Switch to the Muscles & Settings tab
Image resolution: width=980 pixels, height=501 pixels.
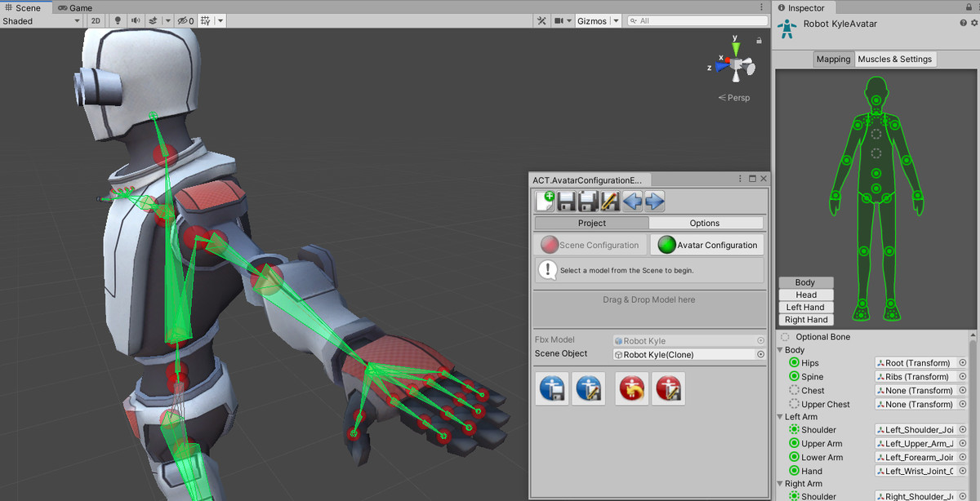point(896,59)
